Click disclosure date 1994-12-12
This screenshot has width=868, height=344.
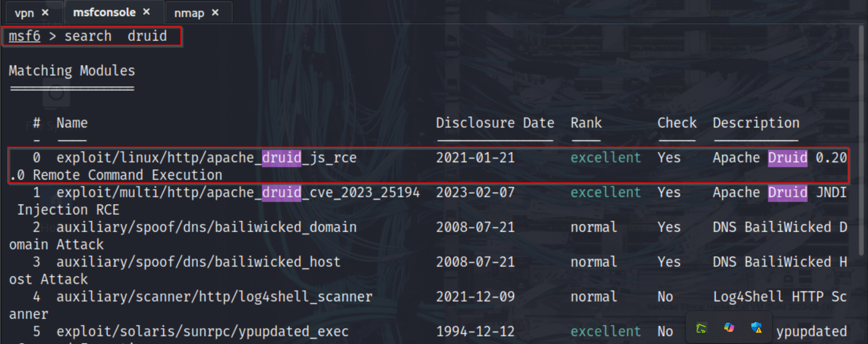[x=475, y=331]
